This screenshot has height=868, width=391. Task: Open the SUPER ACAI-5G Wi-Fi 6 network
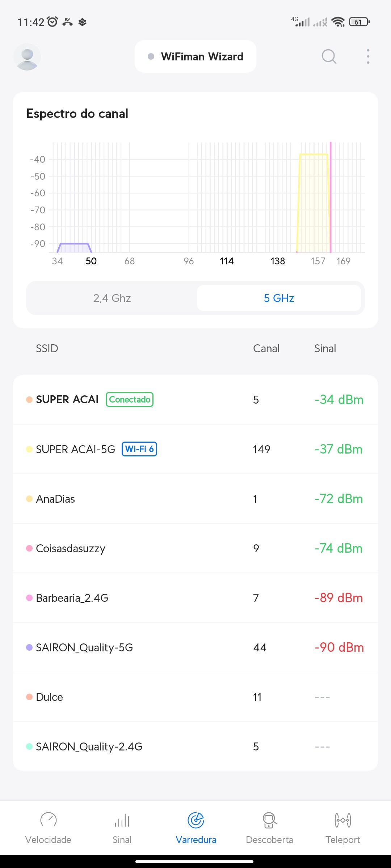coord(195,449)
